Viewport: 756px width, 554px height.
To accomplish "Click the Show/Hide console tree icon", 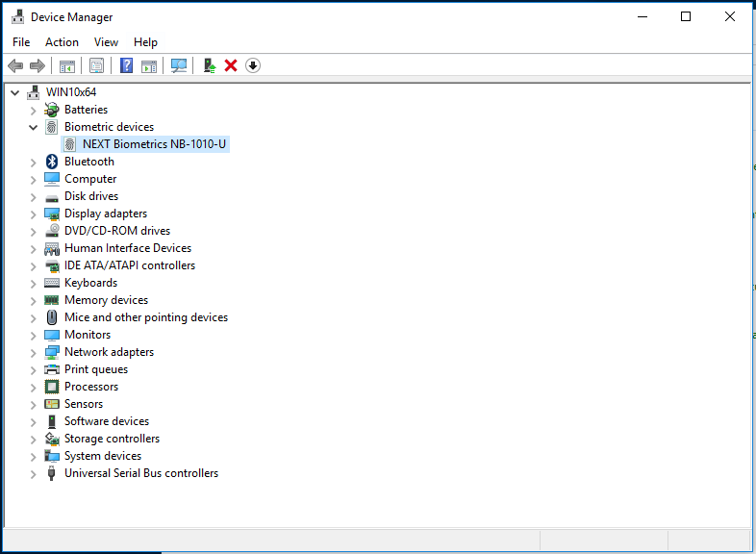I will pyautogui.click(x=67, y=65).
